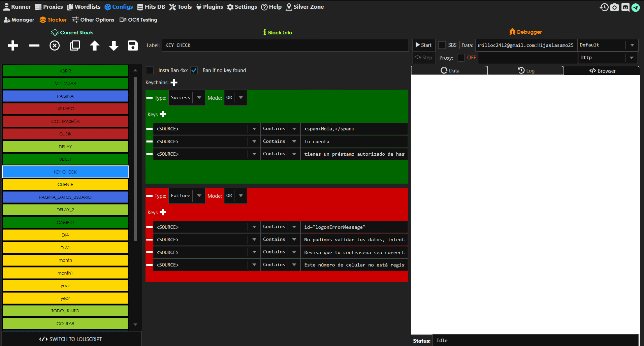Toggle the Proxy OFF checkbox
Viewport: 644px width, 346px height.
pyautogui.click(x=460, y=58)
